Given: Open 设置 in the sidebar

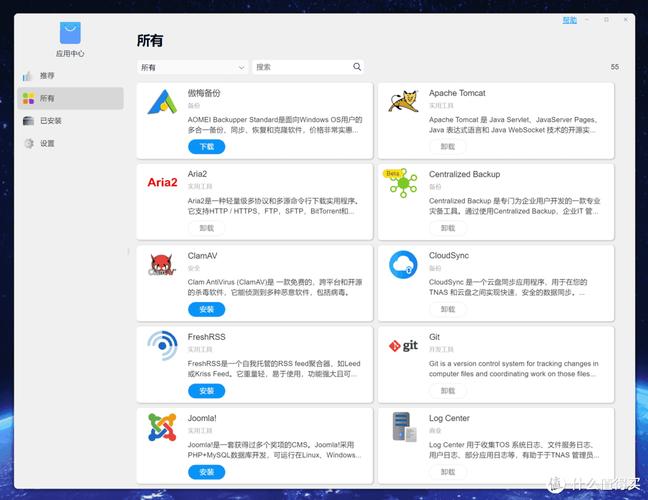Looking at the screenshot, I should (70, 143).
